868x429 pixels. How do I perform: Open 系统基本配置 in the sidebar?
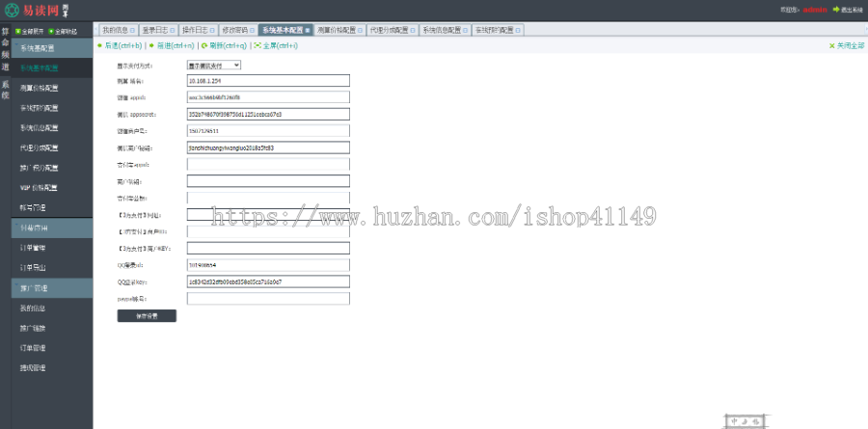52,68
